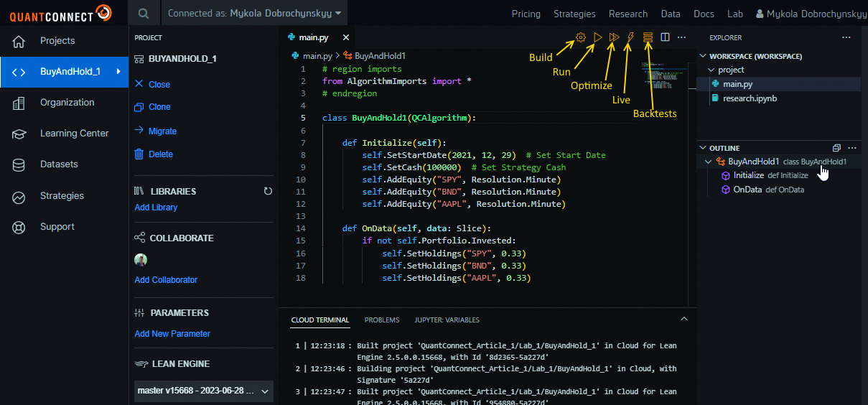Close the main.py tab

click(x=345, y=37)
